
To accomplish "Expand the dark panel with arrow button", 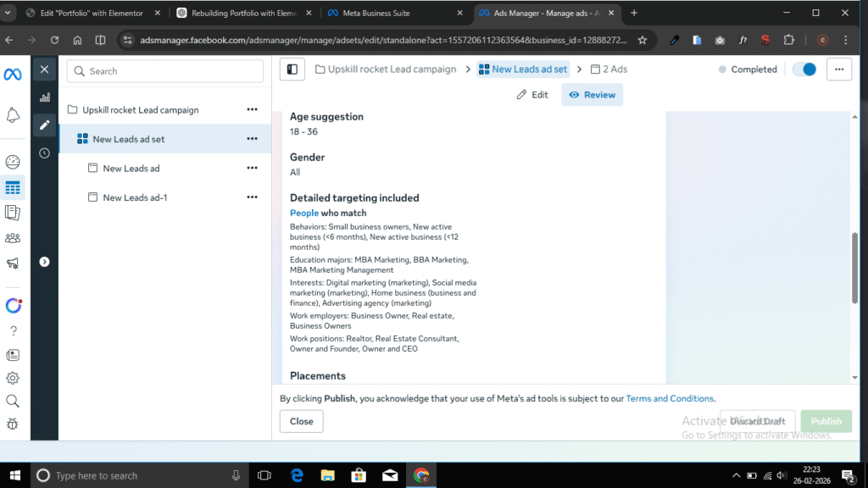I will pos(44,262).
